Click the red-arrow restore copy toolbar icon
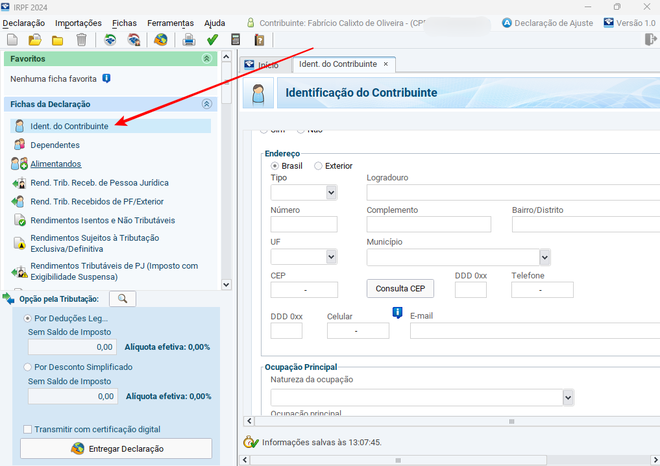This screenshot has height=466, width=660. pos(134,40)
